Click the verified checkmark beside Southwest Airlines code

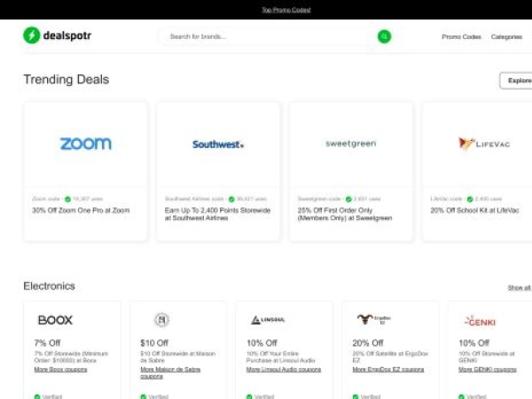click(x=231, y=199)
